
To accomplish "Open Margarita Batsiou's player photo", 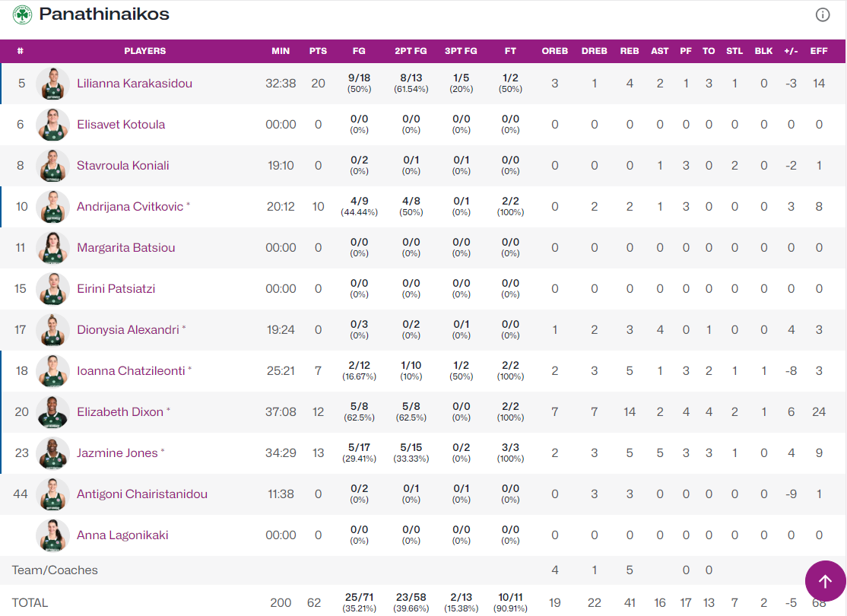I will (x=52, y=247).
